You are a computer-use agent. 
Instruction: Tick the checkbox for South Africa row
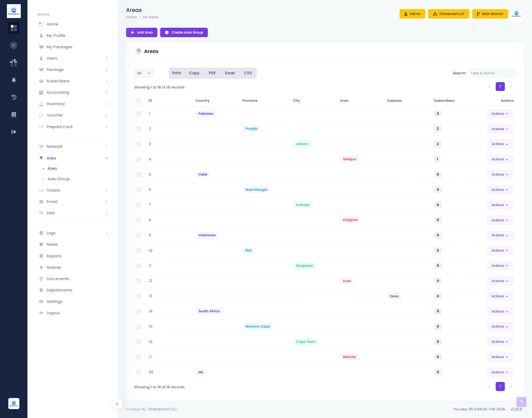pyautogui.click(x=139, y=311)
